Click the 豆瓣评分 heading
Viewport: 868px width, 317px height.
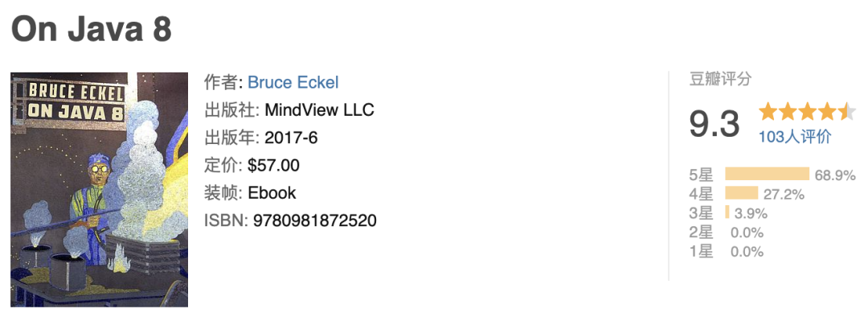pyautogui.click(x=719, y=79)
